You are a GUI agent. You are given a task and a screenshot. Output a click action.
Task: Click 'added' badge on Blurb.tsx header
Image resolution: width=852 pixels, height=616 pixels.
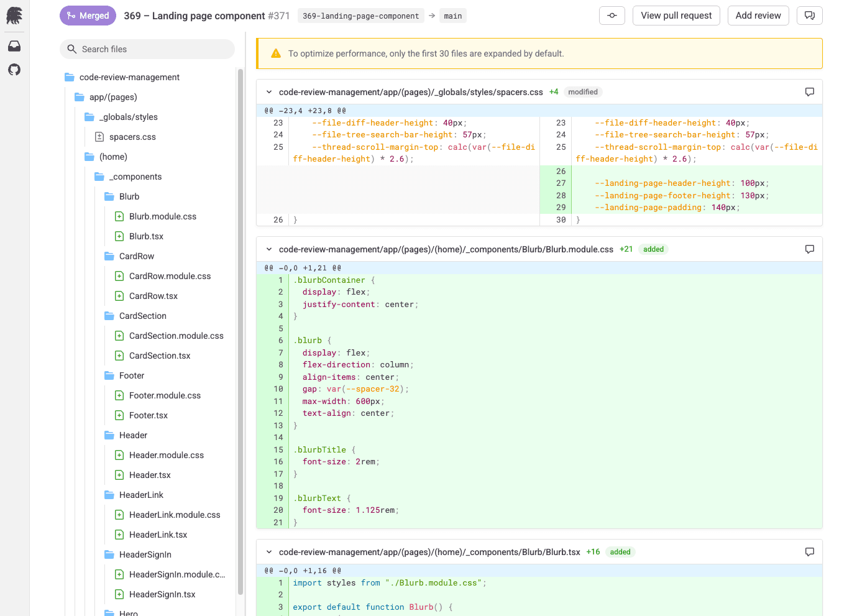(620, 552)
